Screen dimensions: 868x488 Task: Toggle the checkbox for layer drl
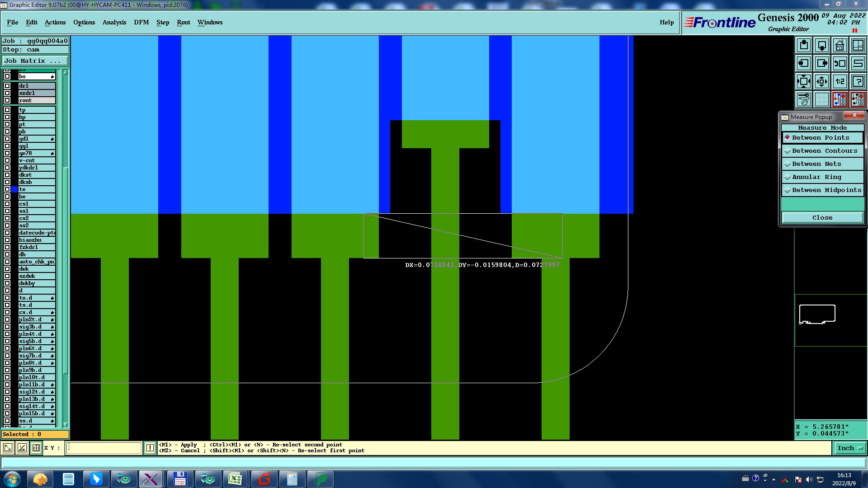[x=7, y=86]
